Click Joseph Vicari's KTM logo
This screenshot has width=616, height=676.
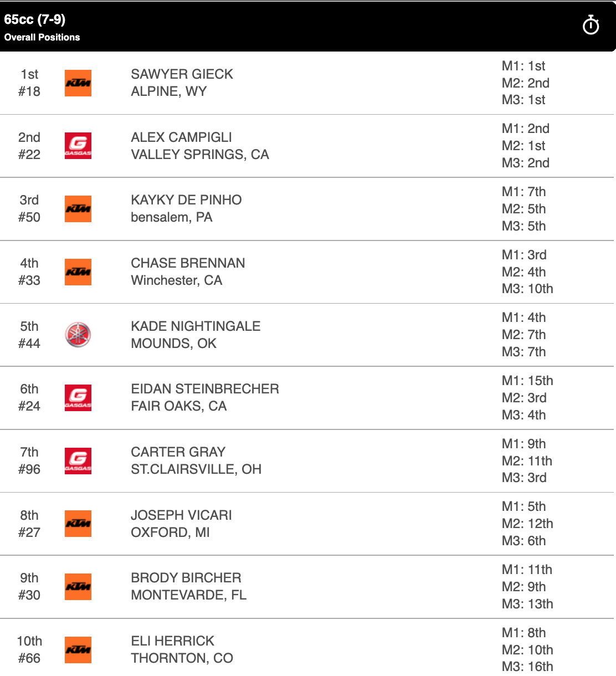(78, 524)
